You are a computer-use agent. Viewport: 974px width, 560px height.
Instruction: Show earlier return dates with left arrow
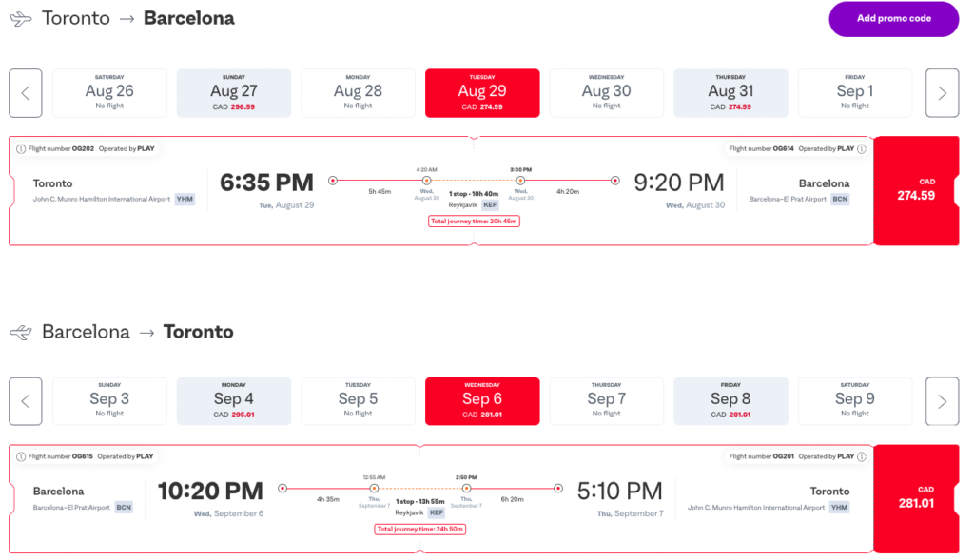[x=26, y=401]
